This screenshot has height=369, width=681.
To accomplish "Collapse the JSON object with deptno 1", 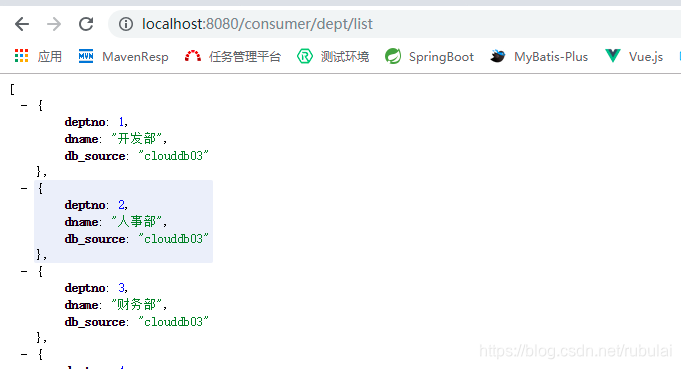I will 24,105.
